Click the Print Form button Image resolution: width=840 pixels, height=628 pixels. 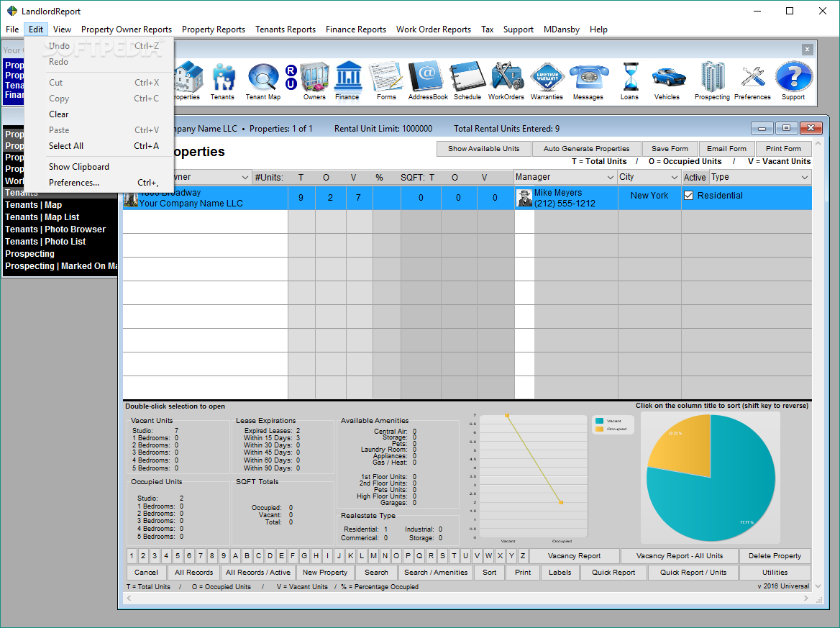coord(783,148)
